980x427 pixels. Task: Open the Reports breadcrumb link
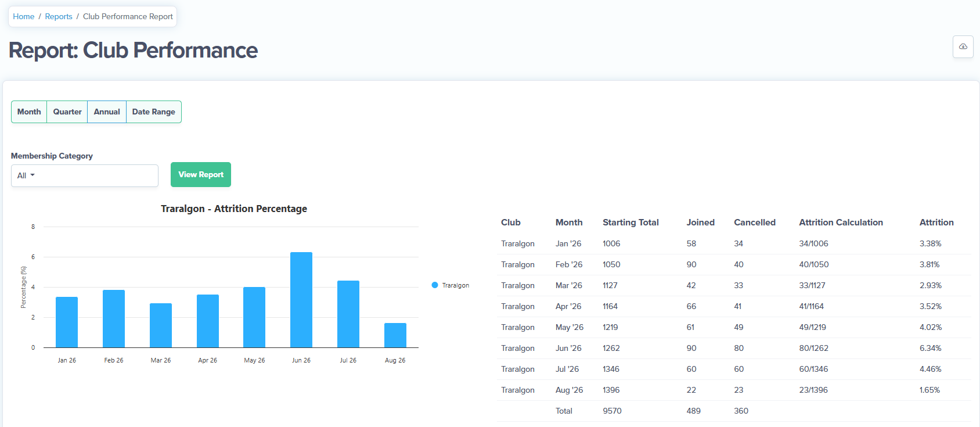[x=59, y=16]
